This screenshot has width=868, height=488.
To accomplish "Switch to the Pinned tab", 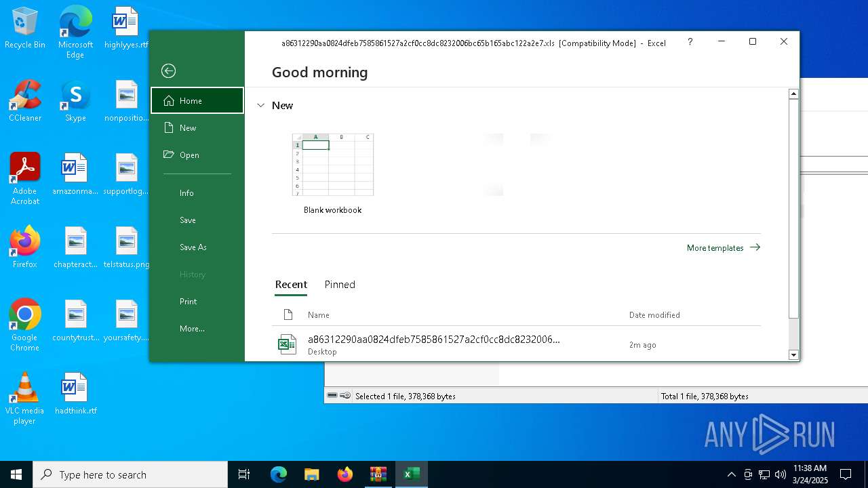I will click(340, 285).
